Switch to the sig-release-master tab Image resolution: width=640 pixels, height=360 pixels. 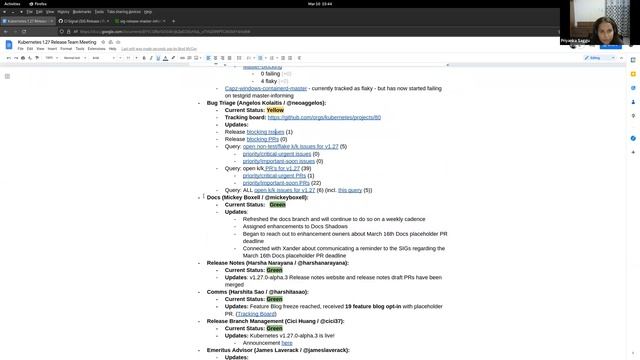coord(140,21)
